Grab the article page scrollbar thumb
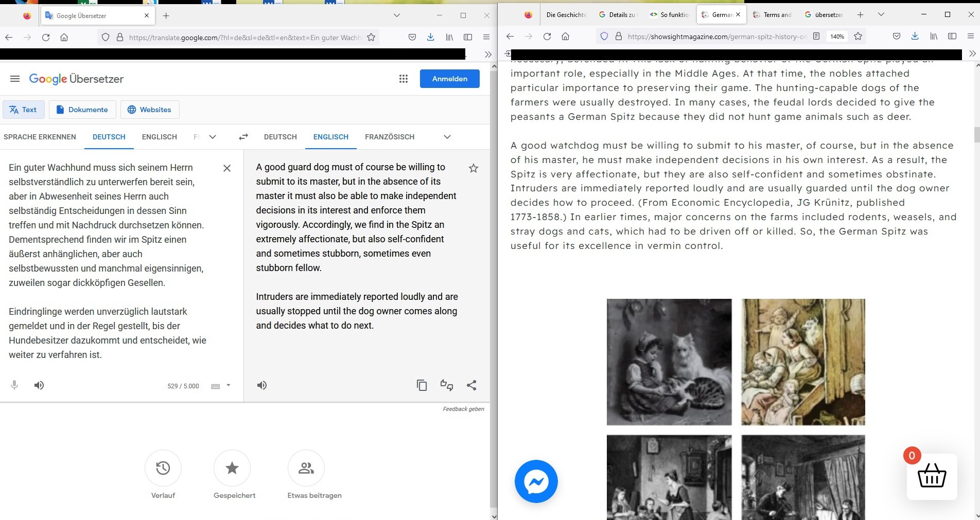This screenshot has width=980, height=520. pyautogui.click(x=976, y=134)
